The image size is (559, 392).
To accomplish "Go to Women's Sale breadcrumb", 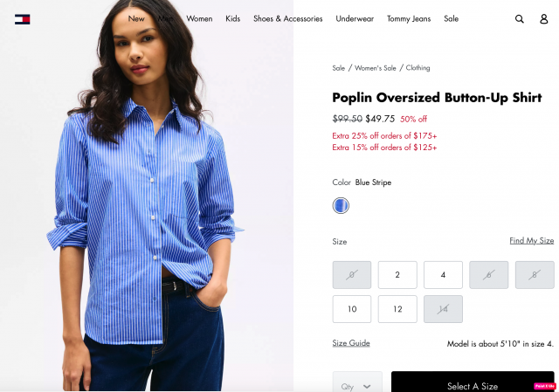I will [376, 68].
